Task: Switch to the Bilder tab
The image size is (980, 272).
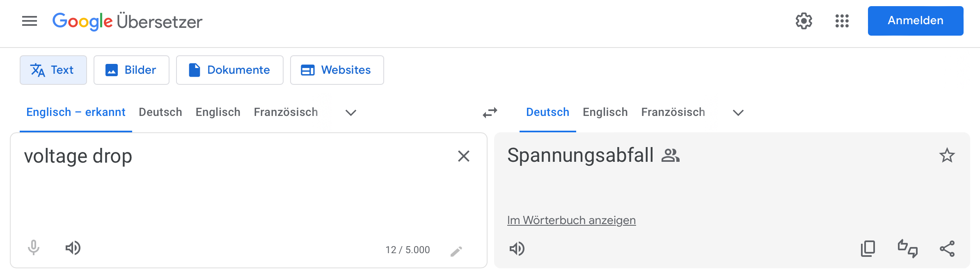Action: [x=131, y=70]
